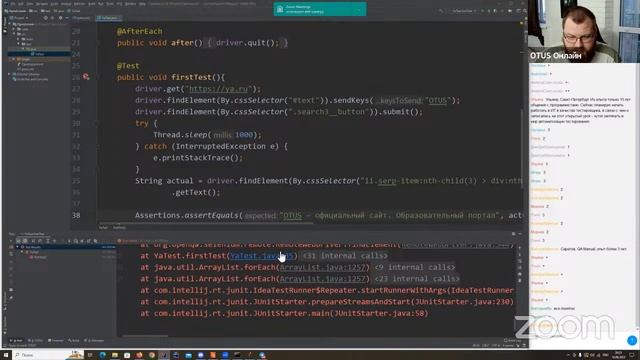Toggle show ignored tests filter
640x360 pixels.
tap(25, 241)
